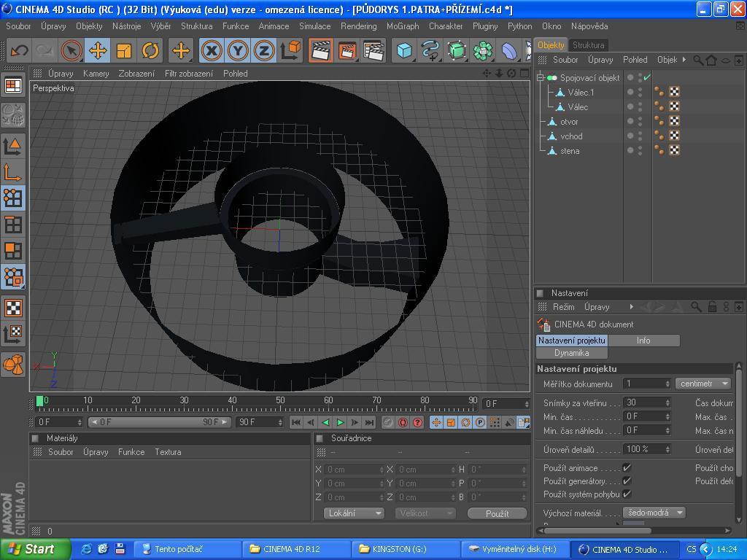Image resolution: width=747 pixels, height=560 pixels.
Task: Switch to Points mode
Action: pyautogui.click(x=13, y=198)
